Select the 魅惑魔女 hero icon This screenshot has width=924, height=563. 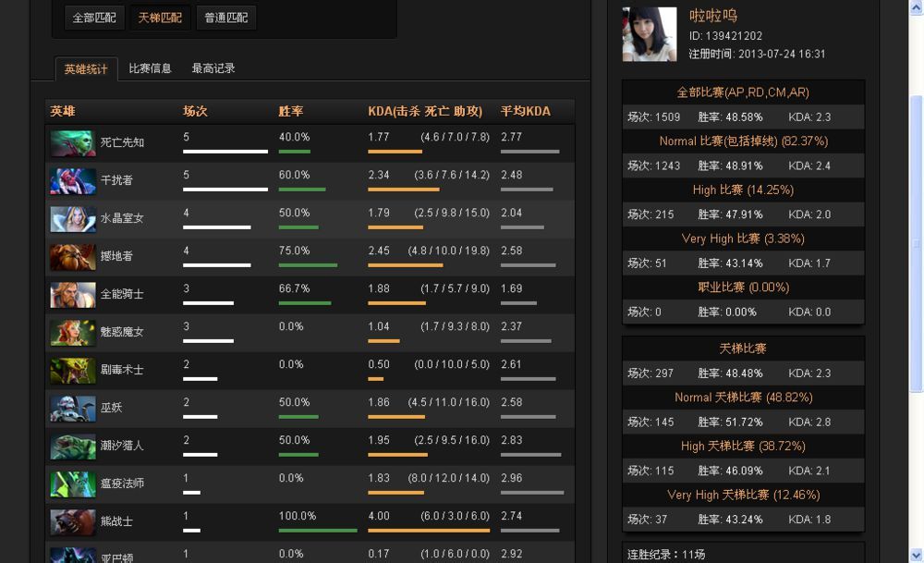coord(73,333)
